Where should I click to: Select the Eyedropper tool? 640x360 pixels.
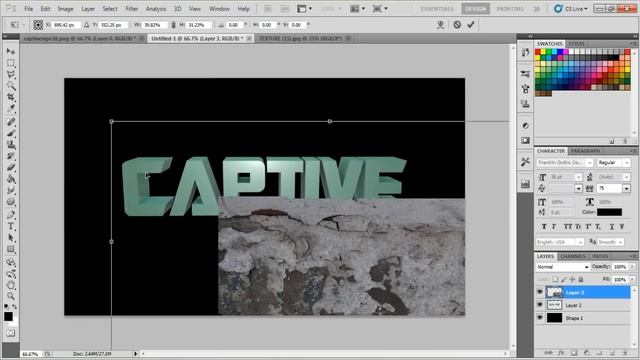pyautogui.click(x=11, y=109)
